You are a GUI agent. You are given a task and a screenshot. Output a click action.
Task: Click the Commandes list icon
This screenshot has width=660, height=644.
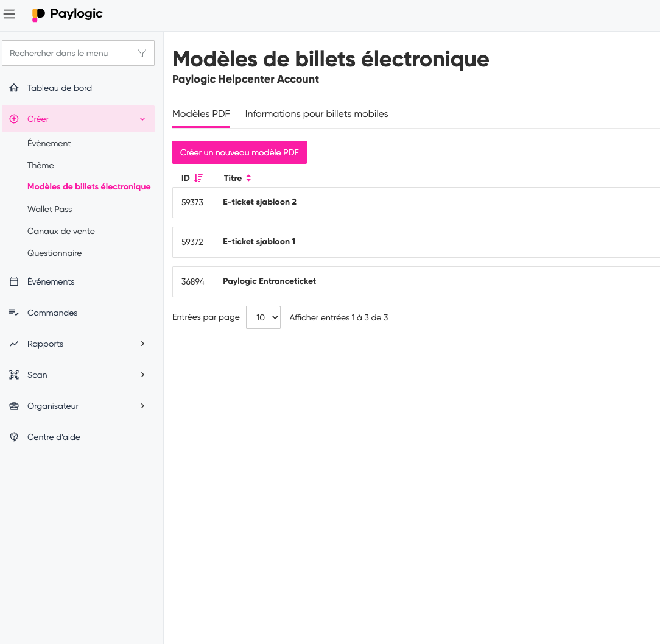14,313
